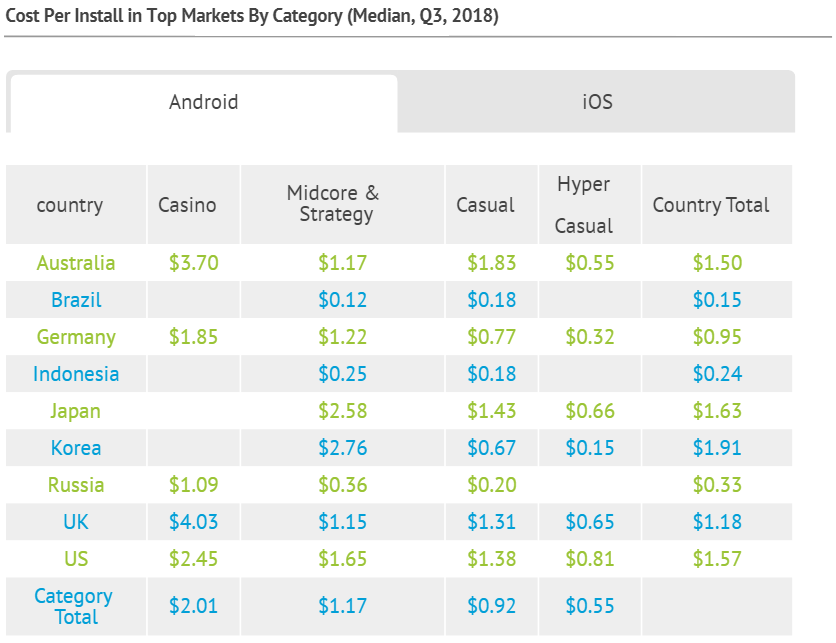Click the Hyper Casual column header

pos(584,205)
